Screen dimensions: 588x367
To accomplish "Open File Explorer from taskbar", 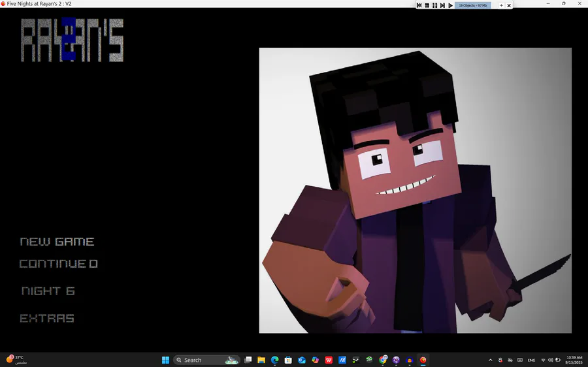I will (261, 360).
